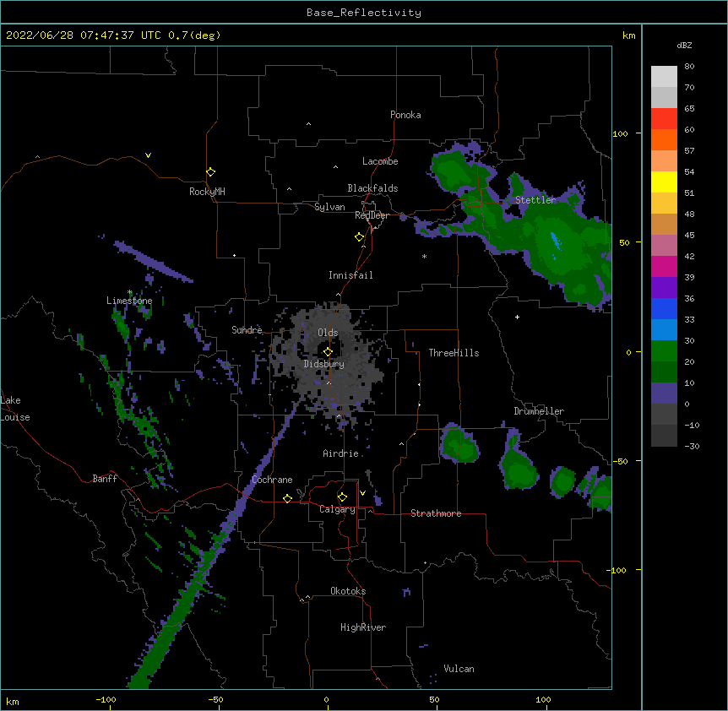The width and height of the screenshot is (728, 711).
Task: Click the RedDeer city label
Action: 372,215
